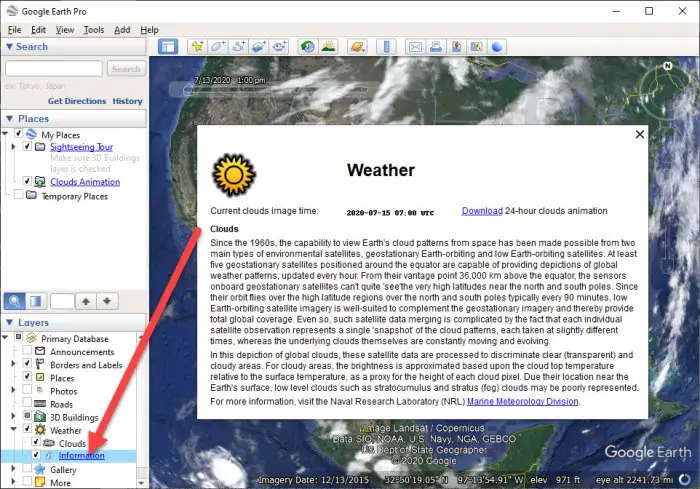Record a tour with the camera icon
The width and height of the screenshot is (700, 489).
pyautogui.click(x=279, y=46)
